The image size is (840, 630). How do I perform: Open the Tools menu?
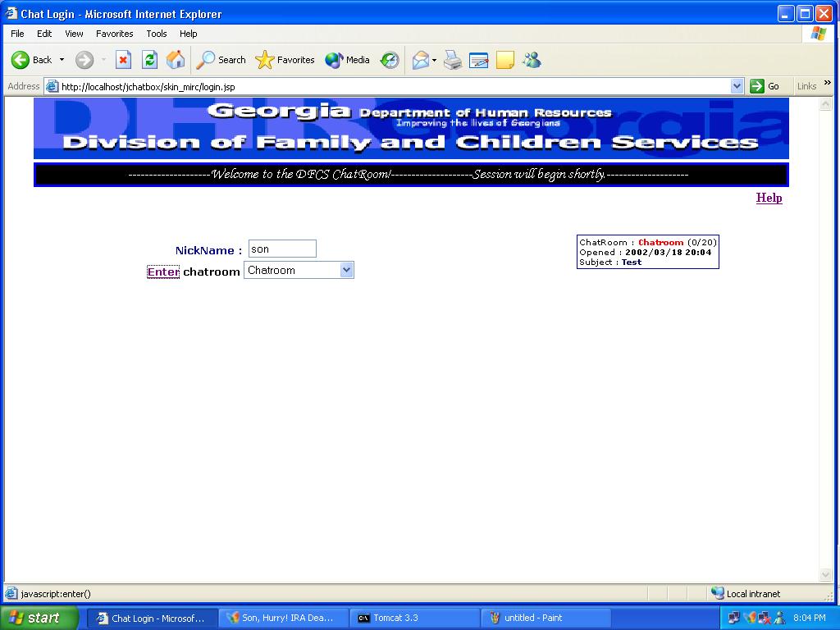coord(157,34)
